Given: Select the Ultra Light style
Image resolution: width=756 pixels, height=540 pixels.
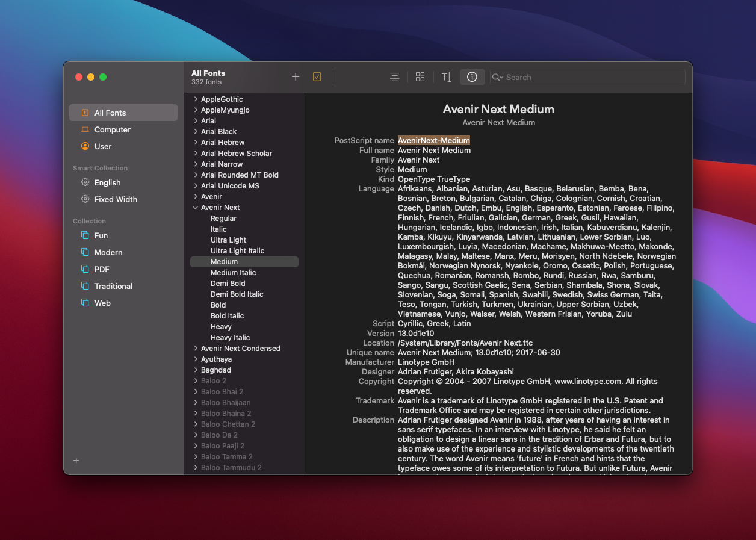Looking at the screenshot, I should tap(228, 240).
